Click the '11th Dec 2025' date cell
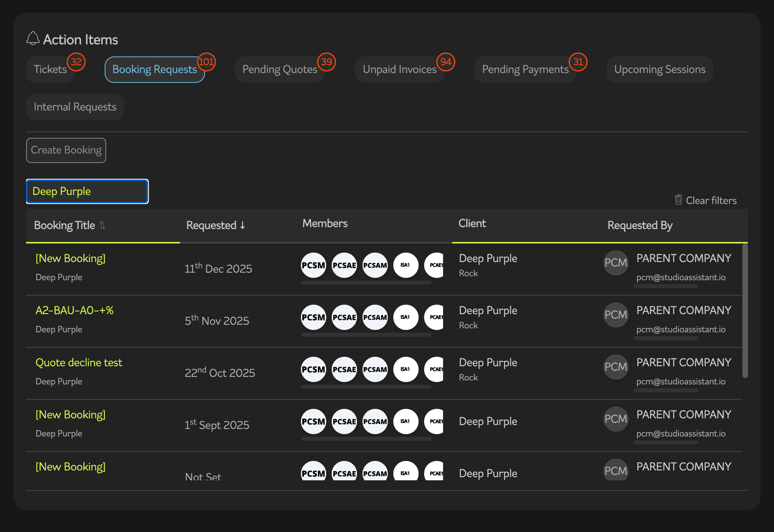This screenshot has width=774, height=532. (218, 268)
